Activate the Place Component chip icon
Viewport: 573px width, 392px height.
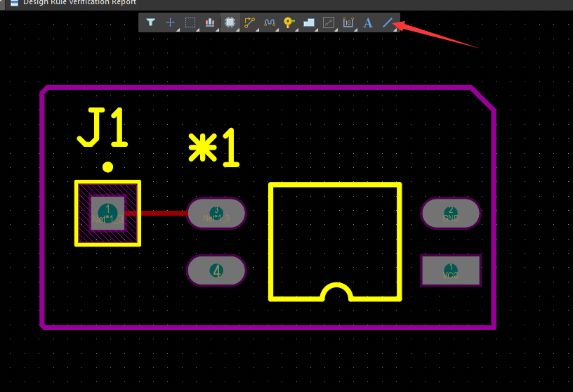(230, 22)
